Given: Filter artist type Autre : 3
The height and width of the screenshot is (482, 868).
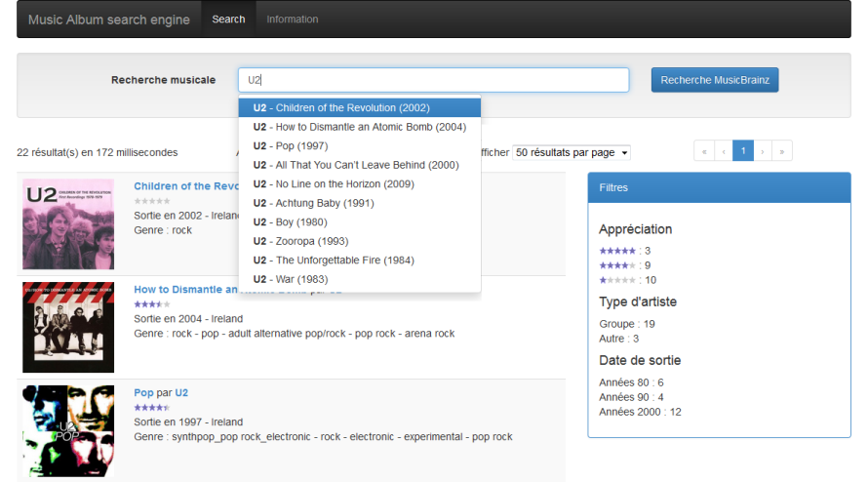Looking at the screenshot, I should (619, 339).
